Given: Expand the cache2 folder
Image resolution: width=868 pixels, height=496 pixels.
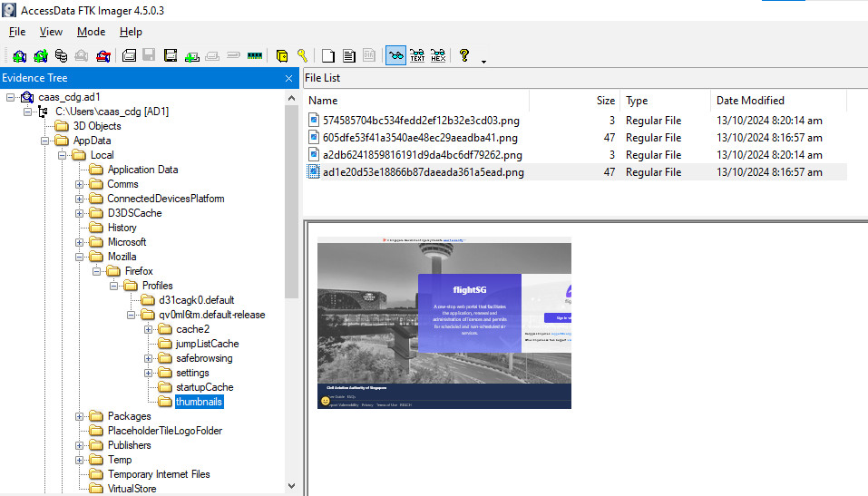Looking at the screenshot, I should 148,329.
